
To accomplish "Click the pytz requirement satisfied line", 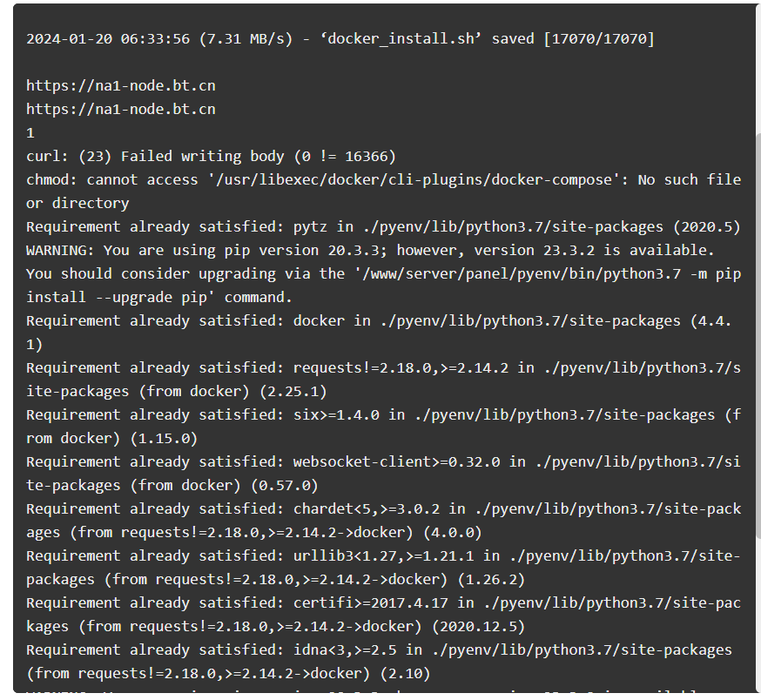I will (383, 226).
